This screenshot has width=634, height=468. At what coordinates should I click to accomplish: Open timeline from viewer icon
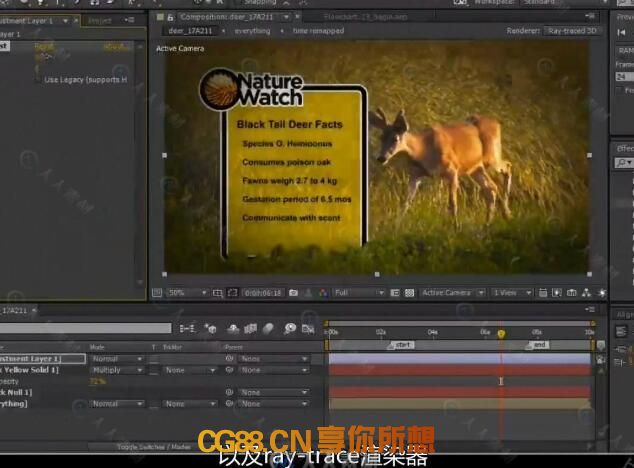572,292
